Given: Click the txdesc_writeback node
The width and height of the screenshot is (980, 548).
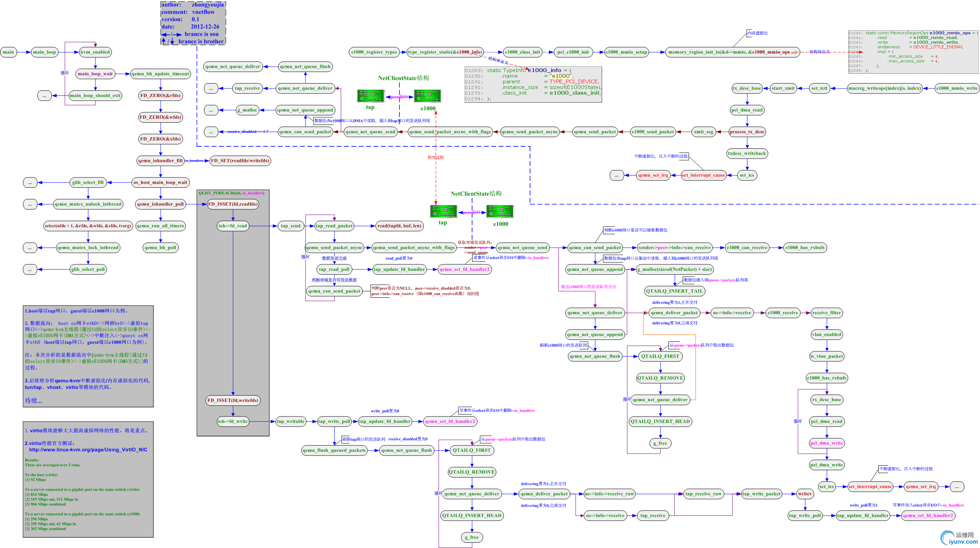Looking at the screenshot, I should 747,153.
